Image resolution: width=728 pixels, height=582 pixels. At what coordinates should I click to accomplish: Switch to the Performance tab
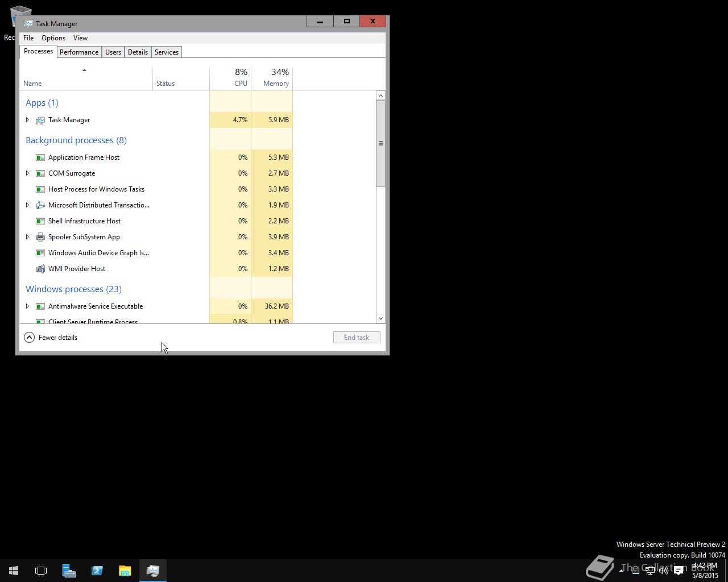[79, 52]
